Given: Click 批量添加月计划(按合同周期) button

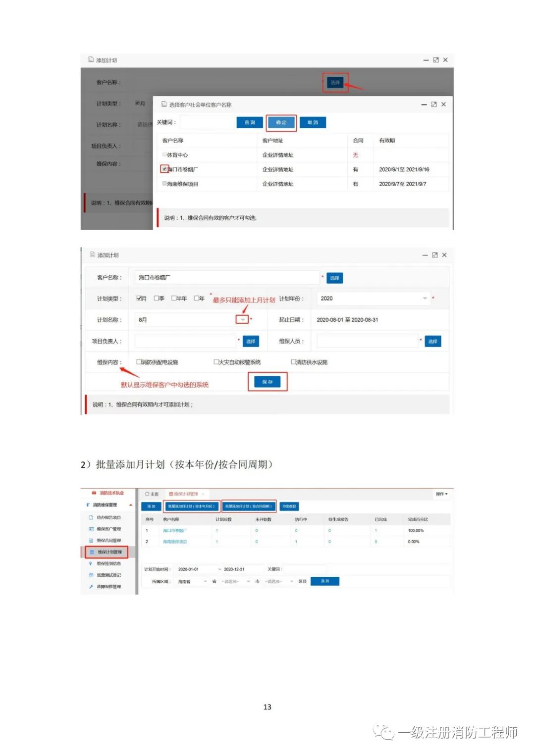Looking at the screenshot, I should point(249,506).
